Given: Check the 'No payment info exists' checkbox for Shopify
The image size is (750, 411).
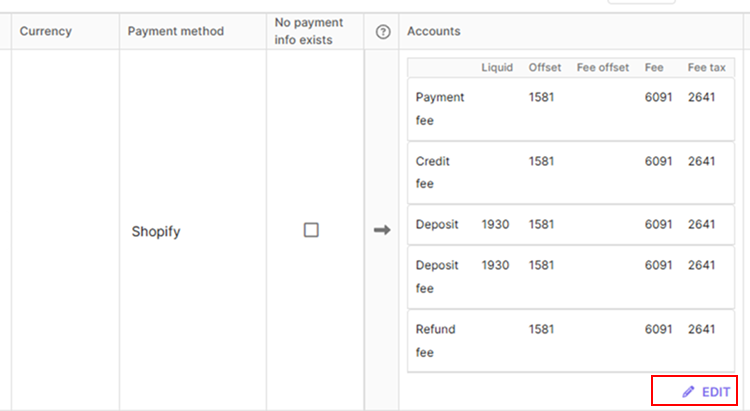Looking at the screenshot, I should pos(311,230).
